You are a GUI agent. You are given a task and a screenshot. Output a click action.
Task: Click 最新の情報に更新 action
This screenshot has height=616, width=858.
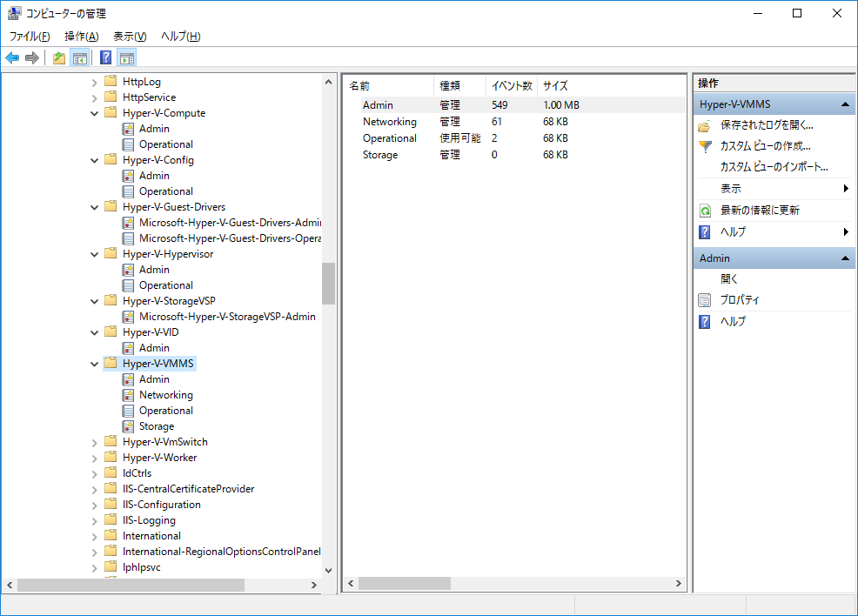[x=760, y=210]
